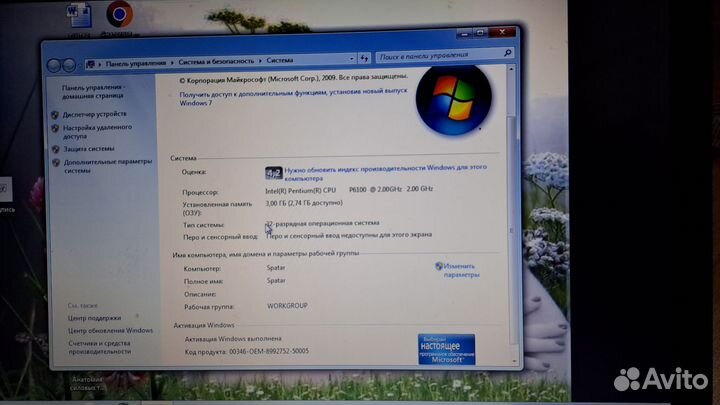The height and width of the screenshot is (405, 720).
Task: Click the 4,2 performance index badge
Action: point(274,173)
